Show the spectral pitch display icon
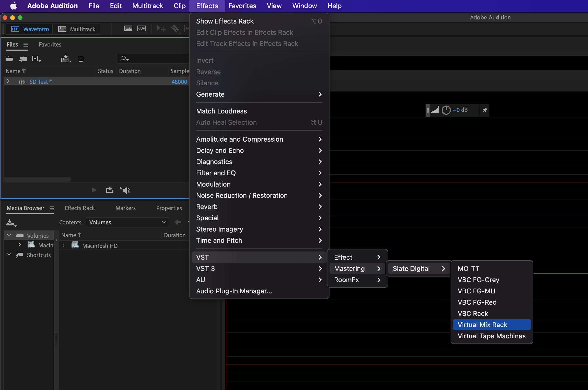Screen dimensions: 588x390 pos(142,29)
